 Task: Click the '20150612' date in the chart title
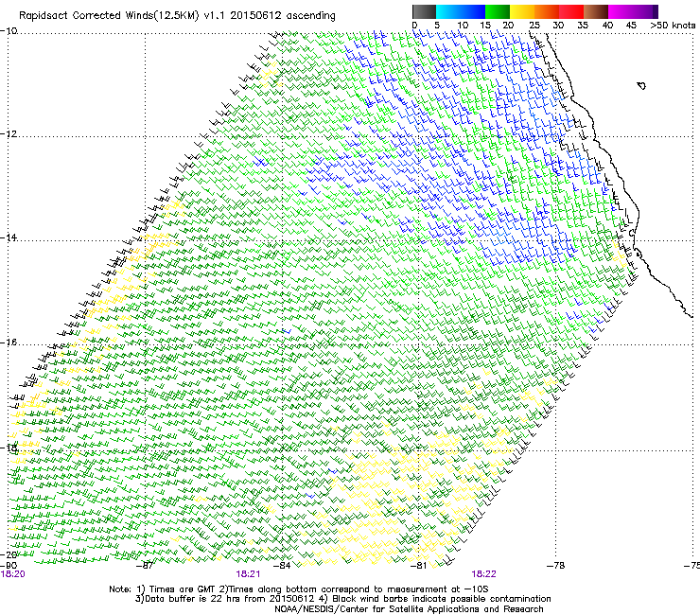(x=255, y=16)
